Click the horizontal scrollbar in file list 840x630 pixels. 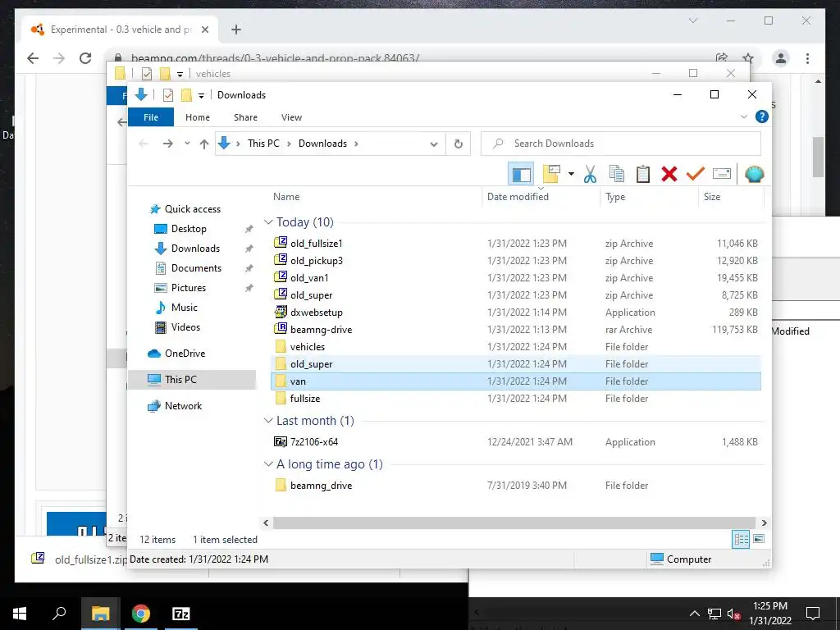click(x=514, y=523)
